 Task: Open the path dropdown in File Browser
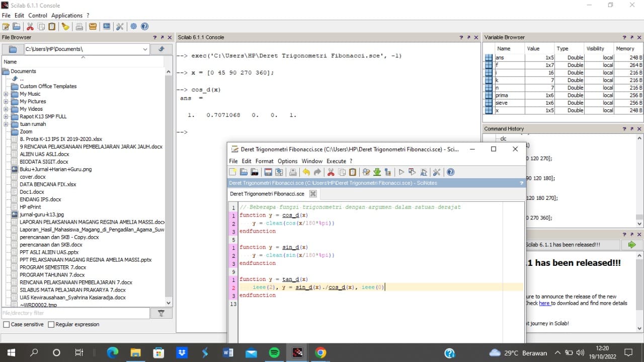[145, 49]
